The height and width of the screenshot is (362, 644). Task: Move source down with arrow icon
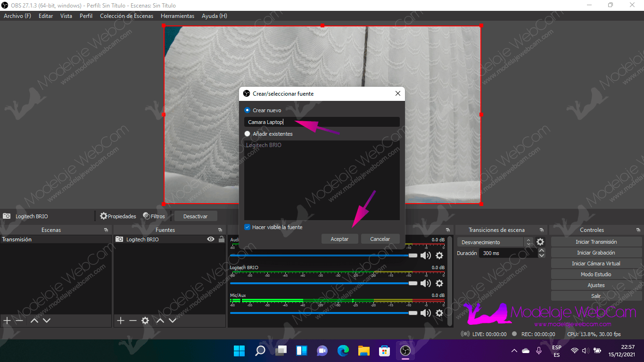173,321
